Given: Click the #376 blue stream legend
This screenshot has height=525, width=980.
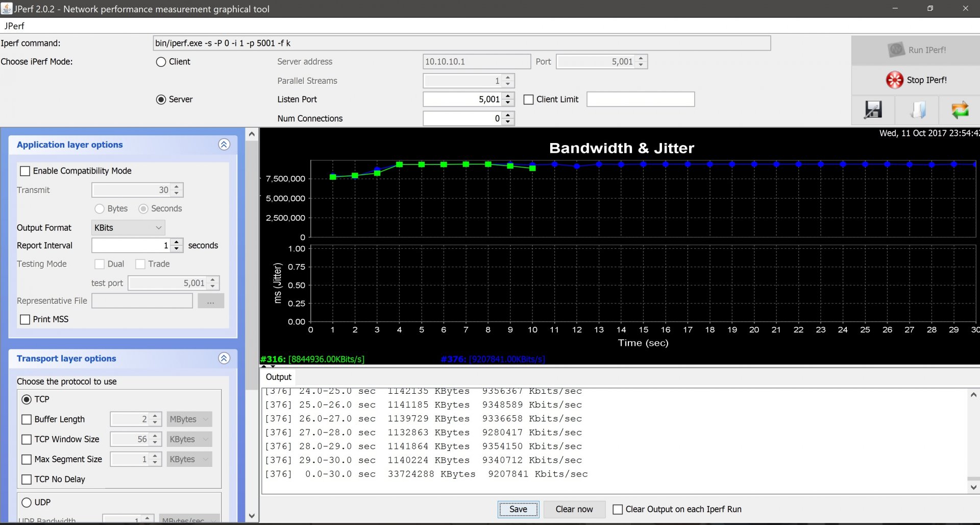Looking at the screenshot, I should [493, 359].
